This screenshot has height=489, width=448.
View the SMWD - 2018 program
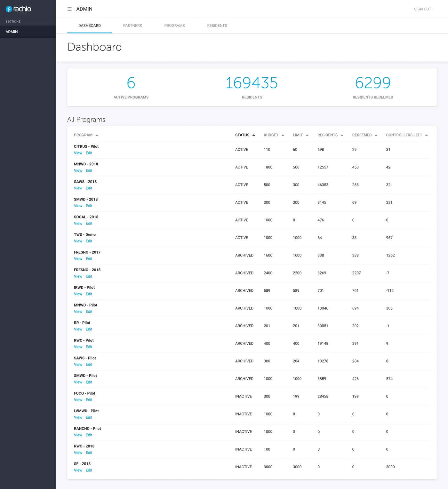tap(78, 206)
